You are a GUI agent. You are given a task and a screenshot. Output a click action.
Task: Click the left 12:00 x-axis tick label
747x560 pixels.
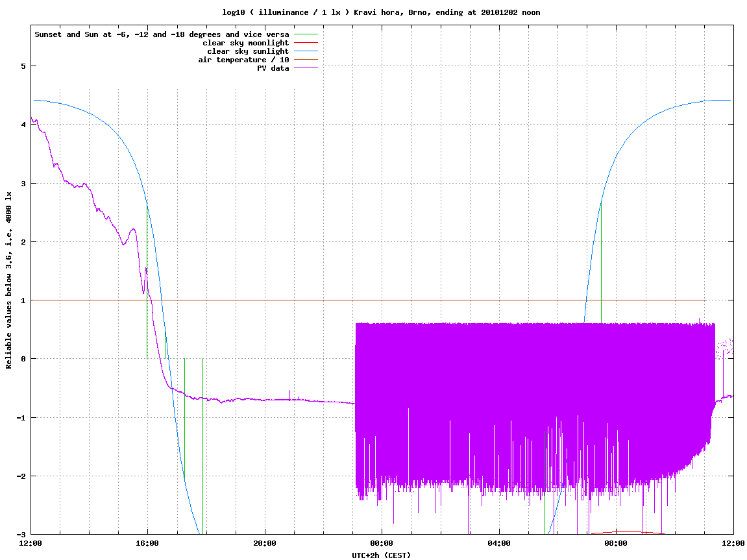click(x=31, y=543)
